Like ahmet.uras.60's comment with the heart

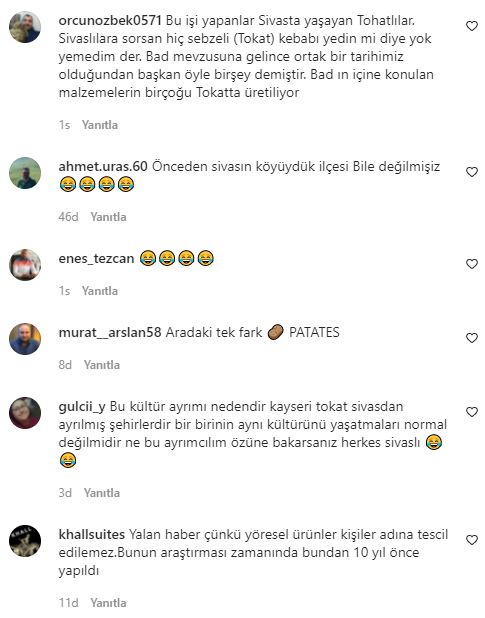point(472,172)
